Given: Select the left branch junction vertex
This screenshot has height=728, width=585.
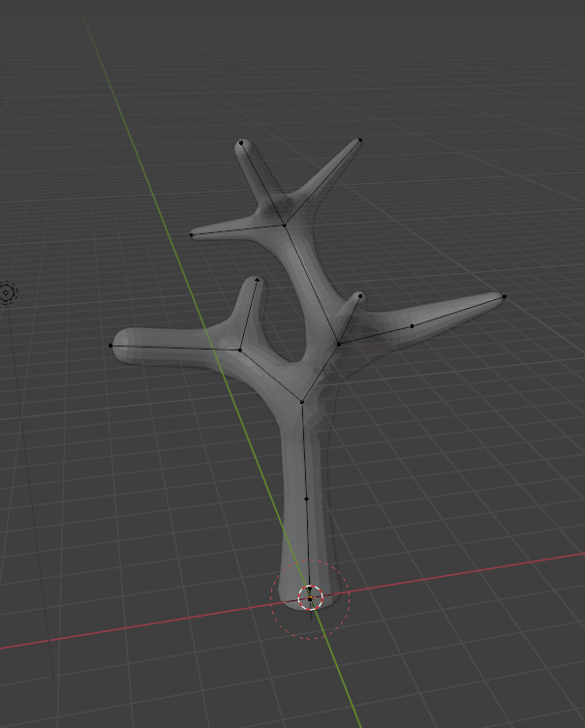Looking at the screenshot, I should (x=240, y=349).
